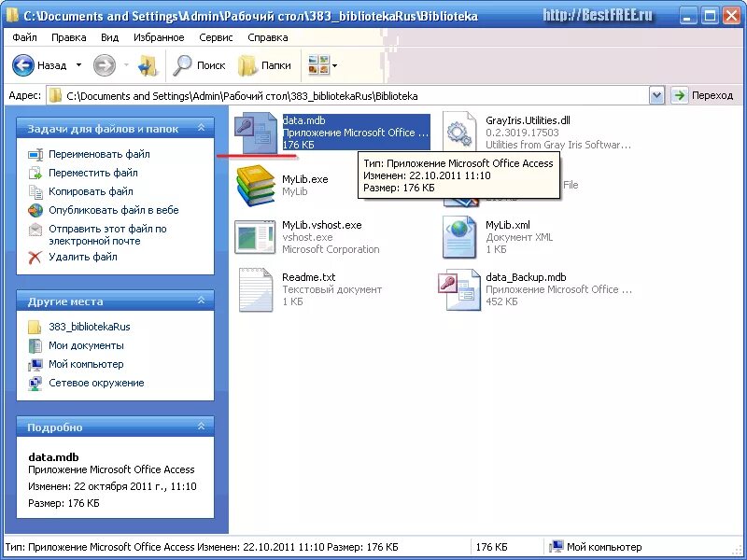Click Переименовать файл link
Image resolution: width=747 pixels, height=560 pixels.
[99, 154]
